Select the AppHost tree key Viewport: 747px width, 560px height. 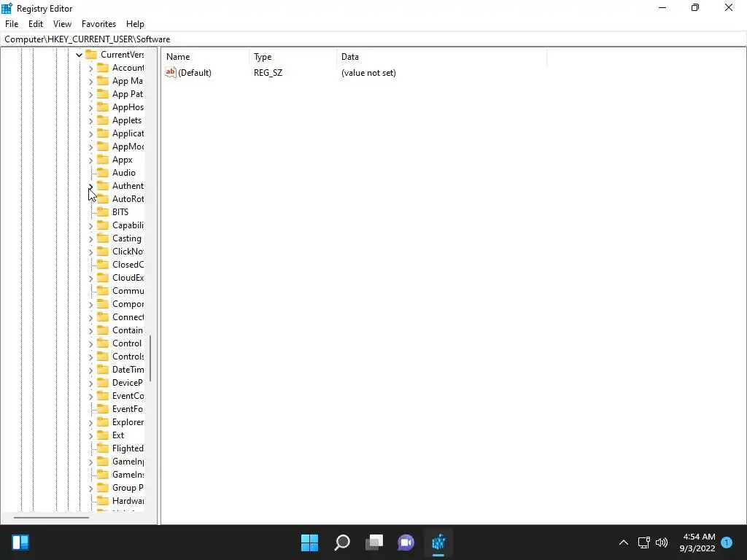click(128, 107)
